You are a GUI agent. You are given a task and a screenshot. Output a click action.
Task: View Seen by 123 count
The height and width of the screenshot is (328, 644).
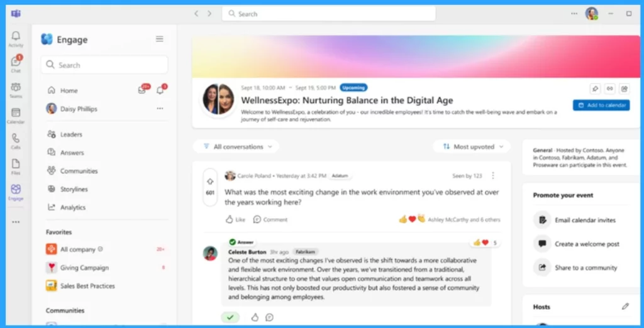pos(467,176)
